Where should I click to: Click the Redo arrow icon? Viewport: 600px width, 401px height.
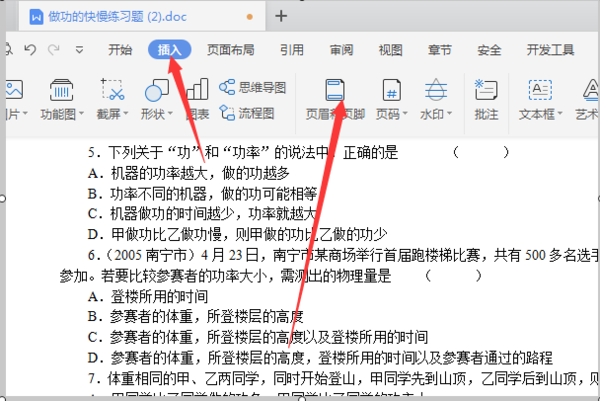54,50
